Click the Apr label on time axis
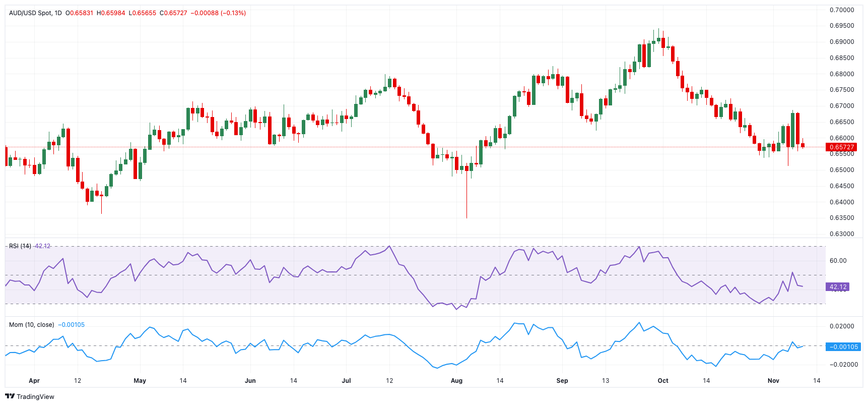The image size is (868, 405). click(x=34, y=381)
